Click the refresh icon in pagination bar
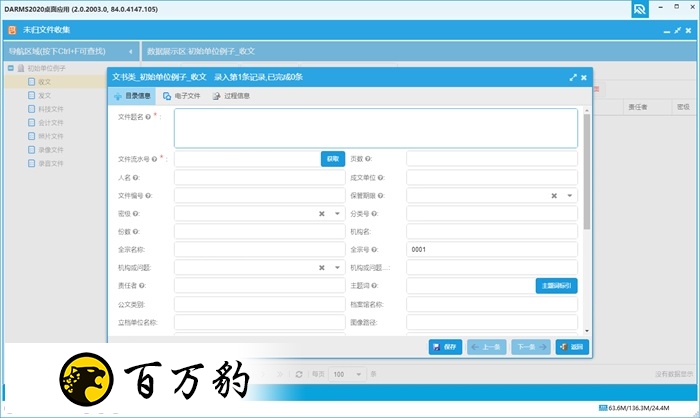700x418 pixels. point(298,374)
